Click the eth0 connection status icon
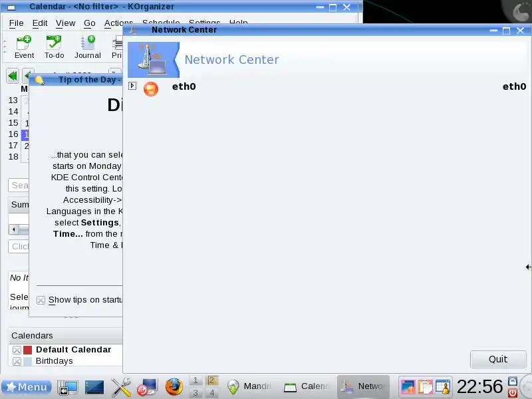532x399 pixels. [x=151, y=89]
